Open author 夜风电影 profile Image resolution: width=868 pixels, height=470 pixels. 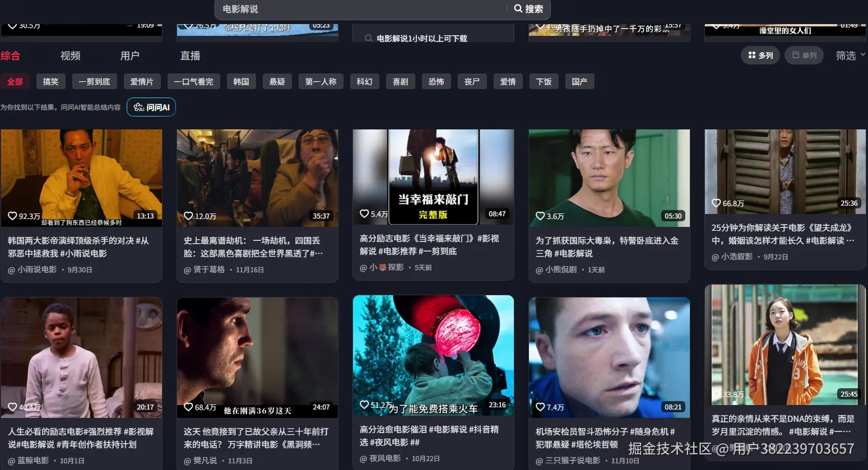(x=380, y=458)
